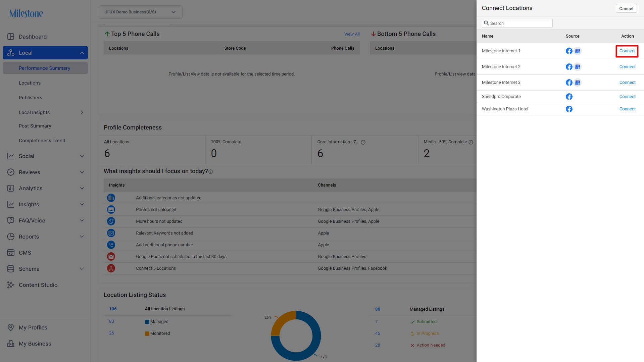Click the Search field in Connect Locations
Screen dimensions: 644x362
(517, 23)
